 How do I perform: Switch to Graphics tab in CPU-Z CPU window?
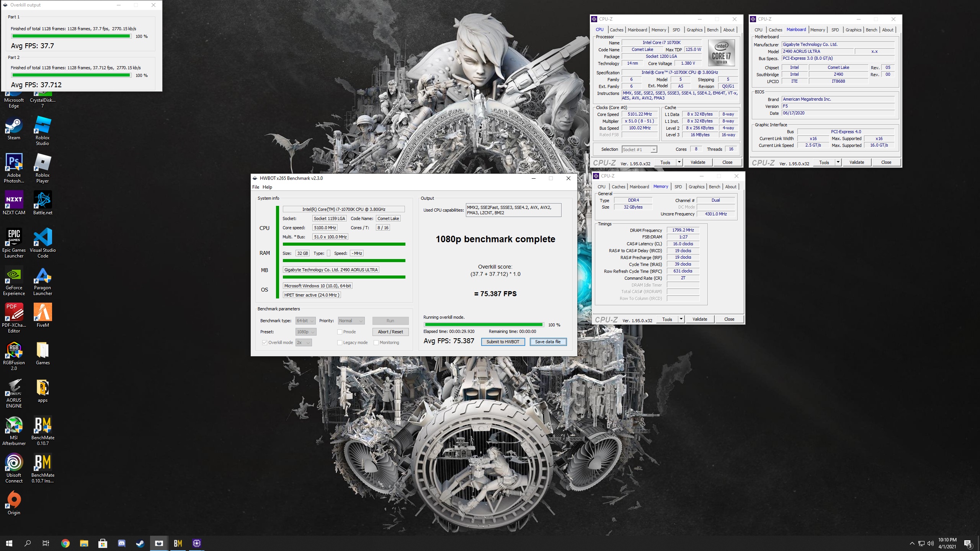point(694,30)
